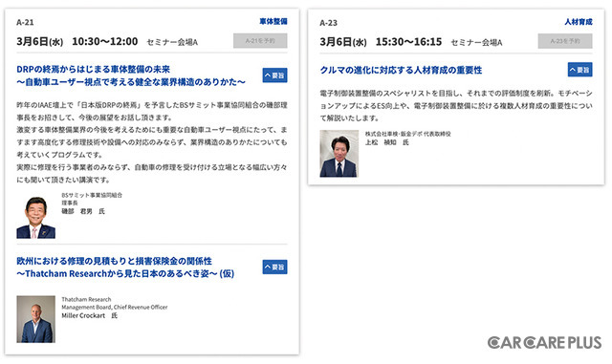This screenshot has width=612, height=364.
Task: Click the A-23 date 3月6日(水)
Action: click(x=343, y=42)
